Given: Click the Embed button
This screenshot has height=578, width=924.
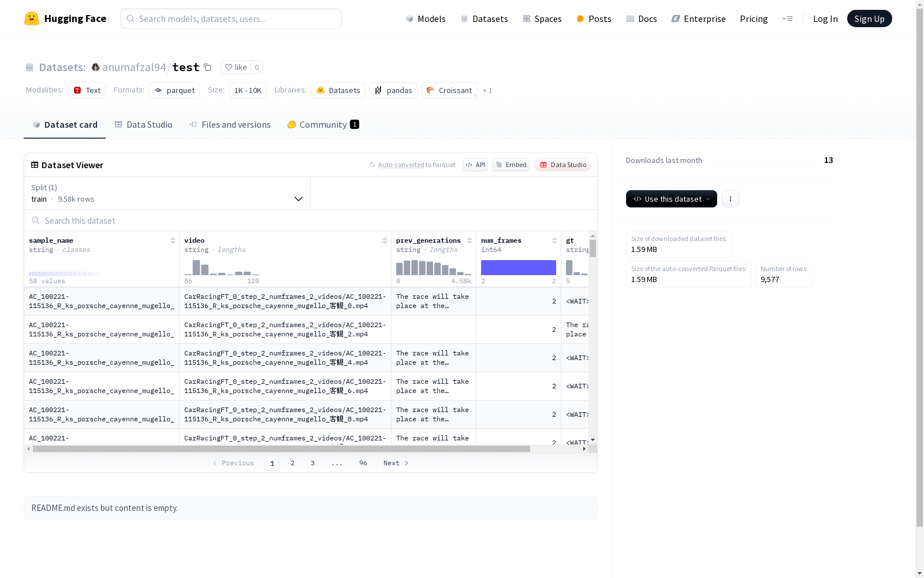Looking at the screenshot, I should click(x=511, y=165).
